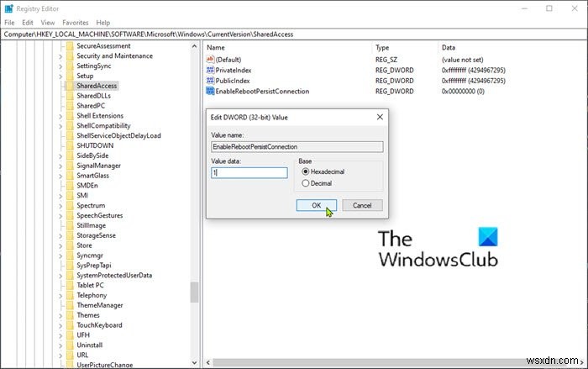Expand the StorageSense registry key
The height and width of the screenshot is (369, 588).
pyautogui.click(x=60, y=235)
